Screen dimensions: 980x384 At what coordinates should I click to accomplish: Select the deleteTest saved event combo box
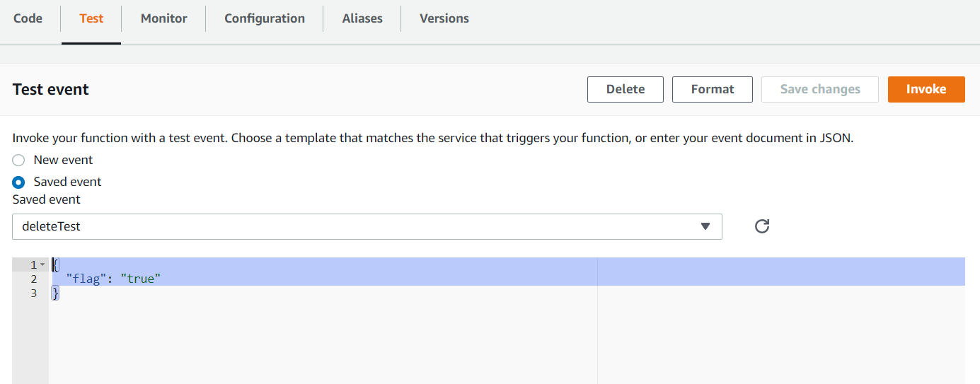367,226
